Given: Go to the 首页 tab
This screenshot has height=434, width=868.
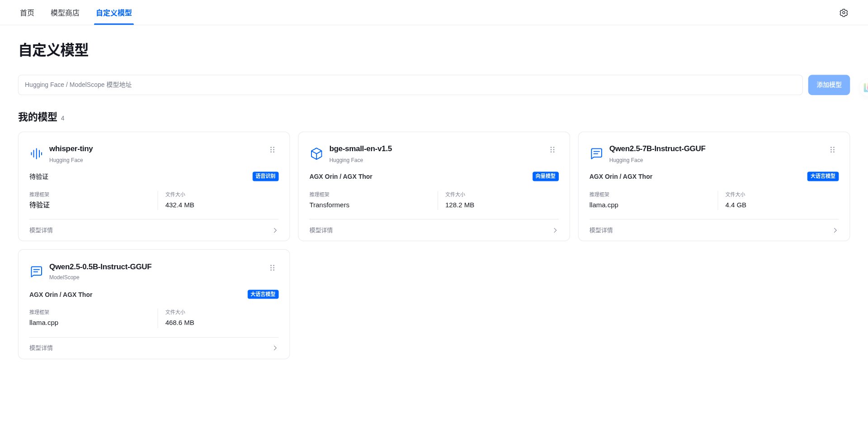Looking at the screenshot, I should [27, 13].
